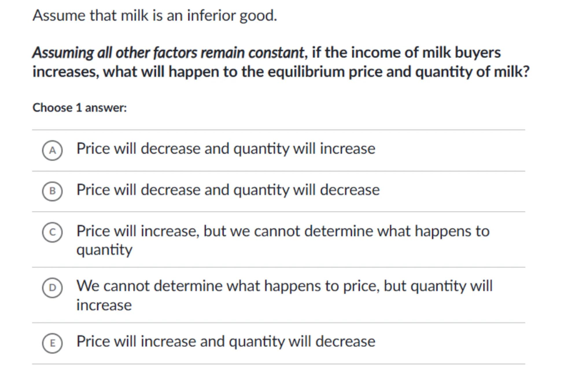The width and height of the screenshot is (568, 392).
Task: Mark the option D circle
Action: pos(52,287)
